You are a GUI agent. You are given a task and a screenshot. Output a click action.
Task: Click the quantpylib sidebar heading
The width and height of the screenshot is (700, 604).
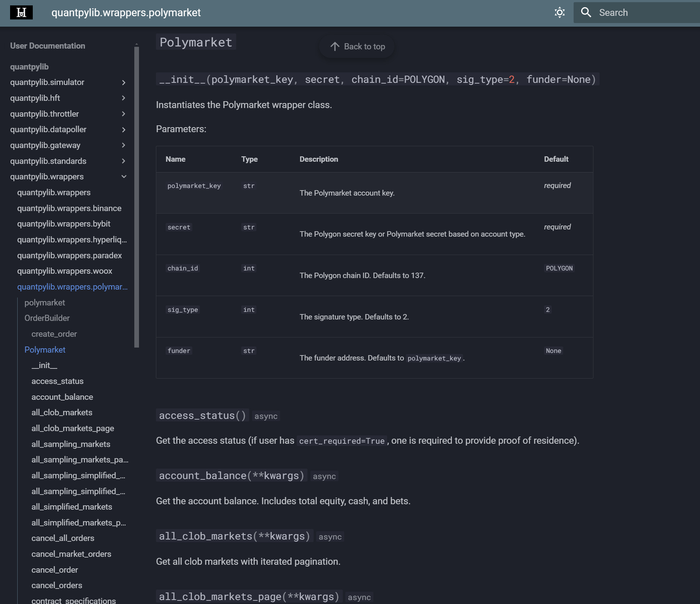coord(29,67)
